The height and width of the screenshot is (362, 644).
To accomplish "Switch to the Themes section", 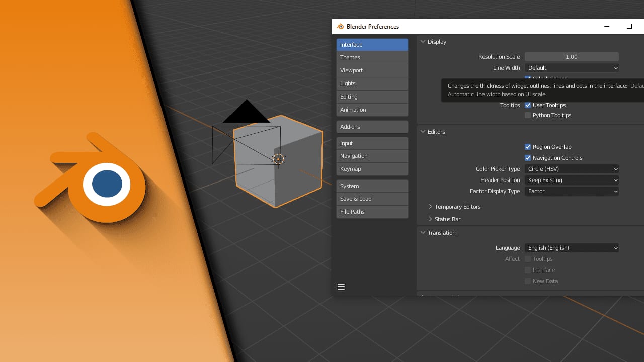I will click(372, 57).
